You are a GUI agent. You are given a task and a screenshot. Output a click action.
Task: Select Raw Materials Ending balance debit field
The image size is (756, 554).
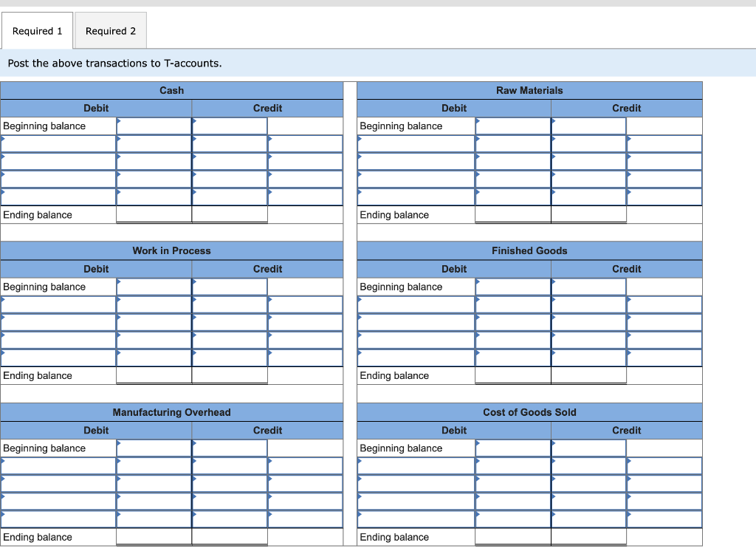tap(513, 215)
